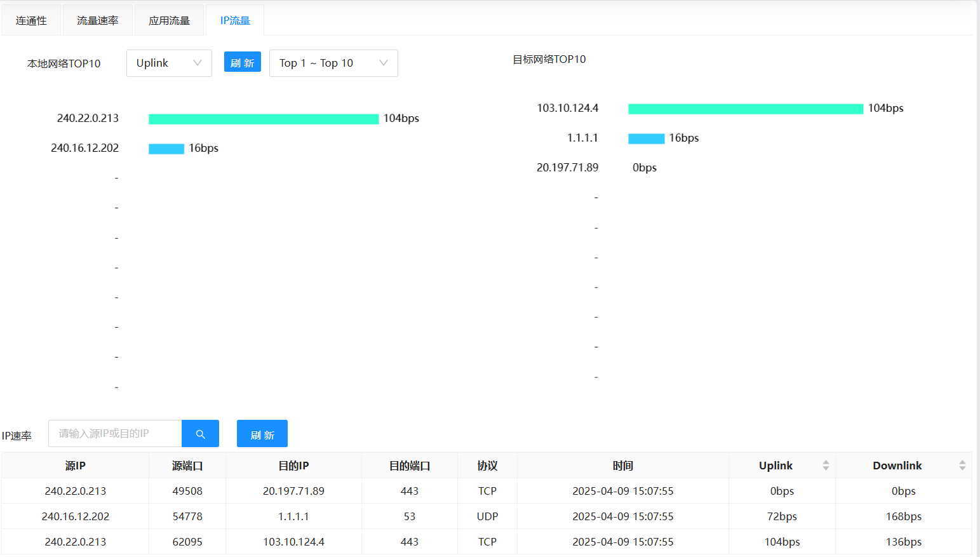This screenshot has width=980, height=557.
Task: Switch to the 连通性 tab
Action: pos(31,21)
